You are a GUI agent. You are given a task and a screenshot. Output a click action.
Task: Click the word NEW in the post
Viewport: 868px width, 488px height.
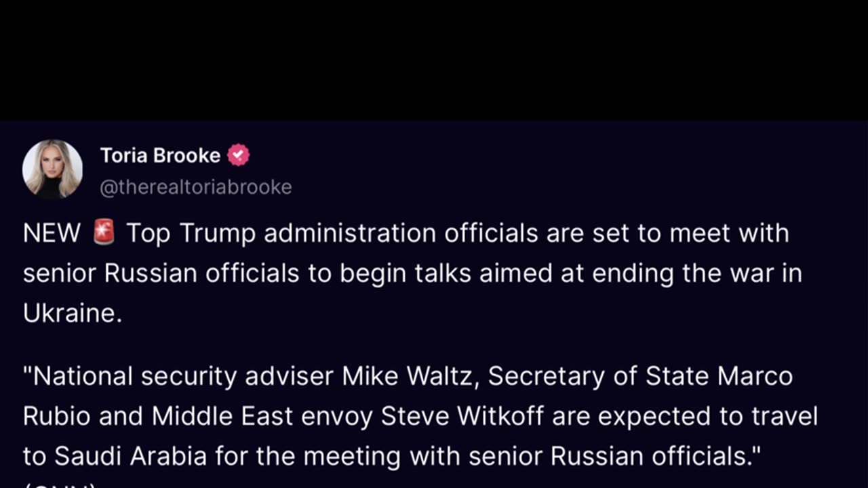point(52,233)
